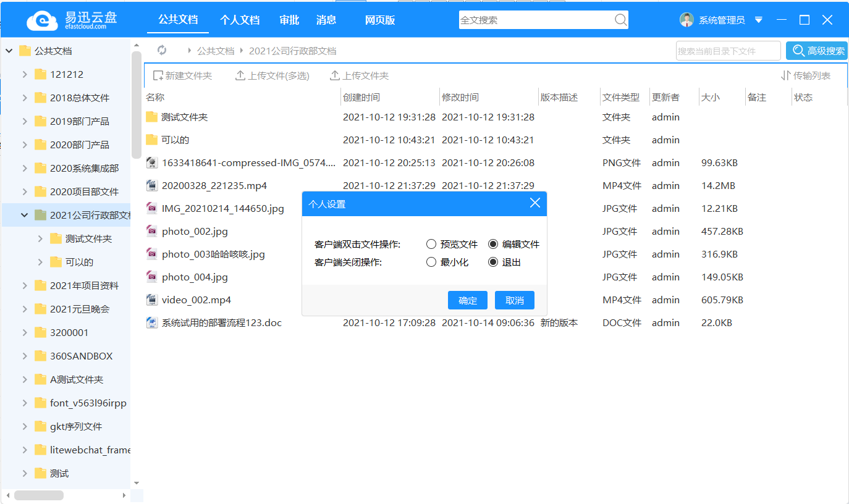This screenshot has height=504, width=849.
Task: Switch to the 个人文档 tab
Action: pyautogui.click(x=240, y=20)
